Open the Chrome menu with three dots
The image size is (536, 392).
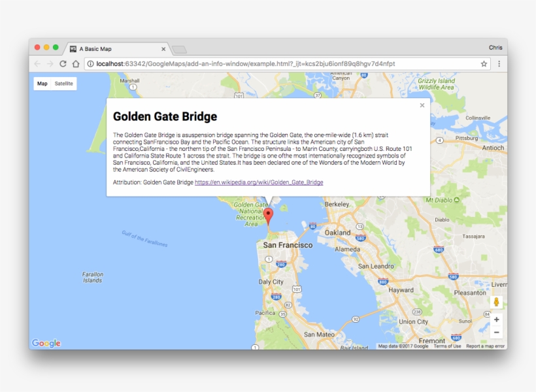coord(498,63)
